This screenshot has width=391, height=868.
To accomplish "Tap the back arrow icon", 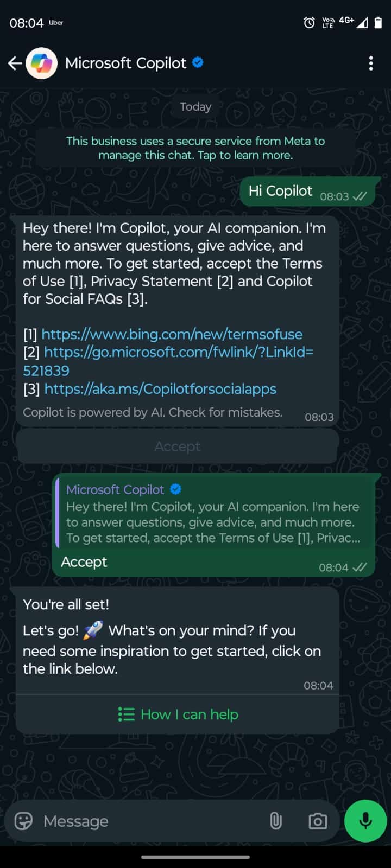I will (15, 63).
